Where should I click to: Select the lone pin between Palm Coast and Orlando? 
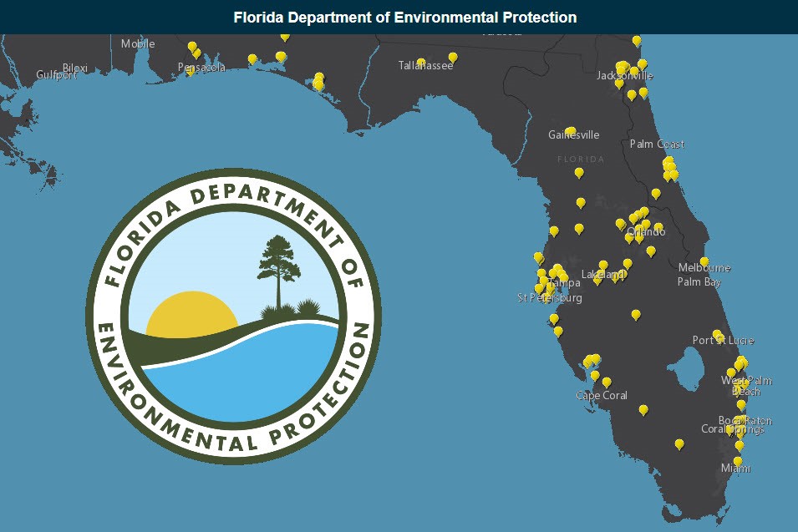coord(656,194)
